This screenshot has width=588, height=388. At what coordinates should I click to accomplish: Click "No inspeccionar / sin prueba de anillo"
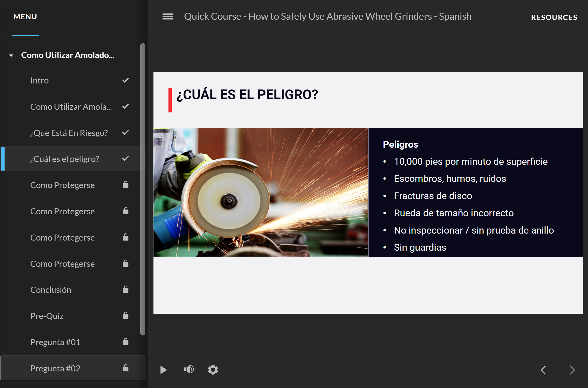474,230
